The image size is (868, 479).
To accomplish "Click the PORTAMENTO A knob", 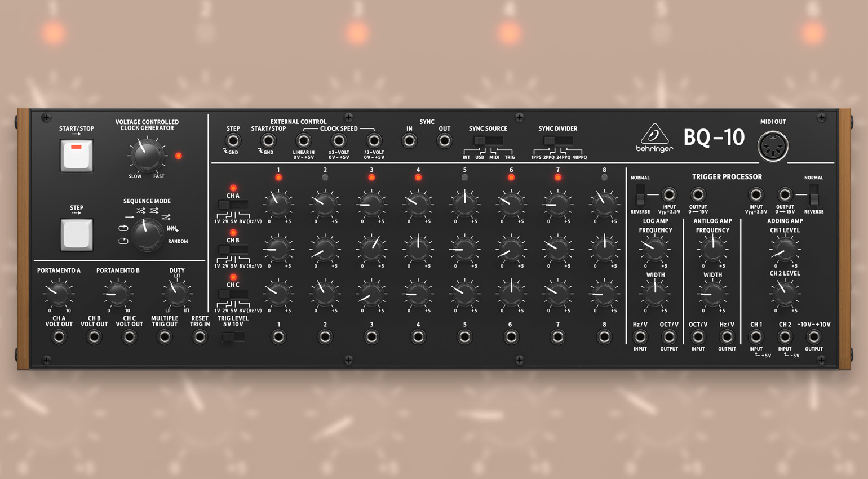I will (59, 293).
